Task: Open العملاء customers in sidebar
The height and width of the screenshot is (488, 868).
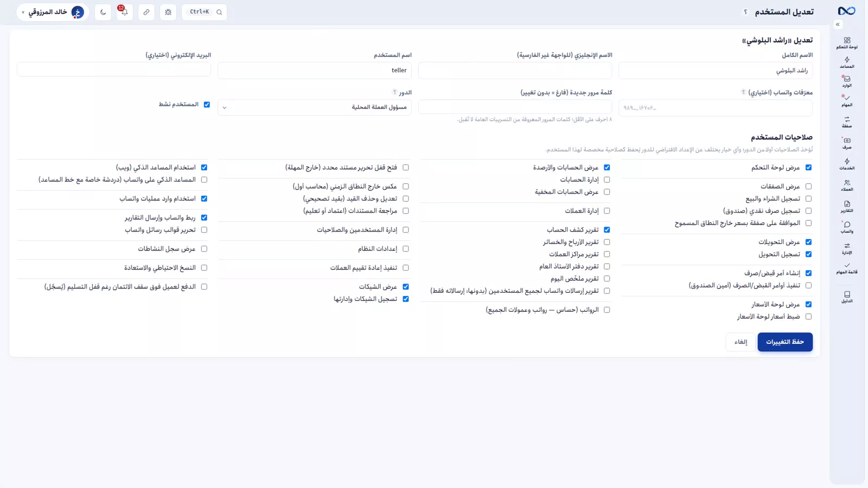Action: tap(847, 185)
